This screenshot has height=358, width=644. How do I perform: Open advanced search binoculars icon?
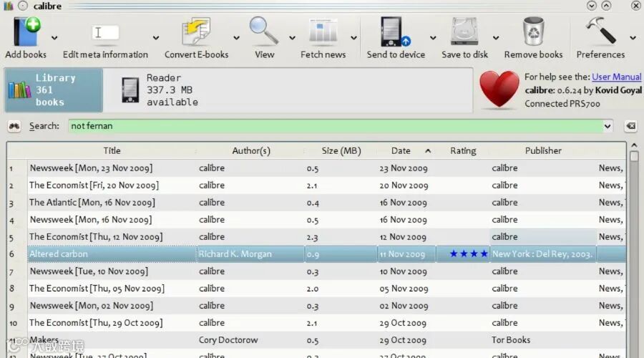(x=14, y=126)
